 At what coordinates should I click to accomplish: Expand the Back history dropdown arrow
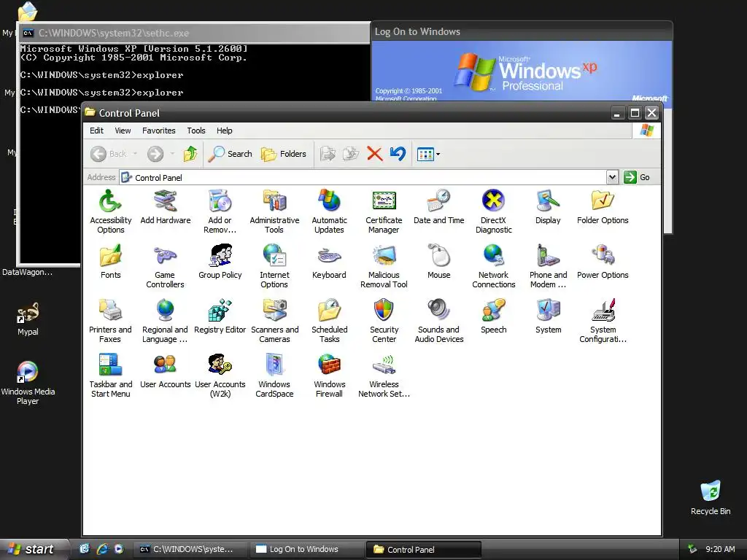(x=135, y=154)
